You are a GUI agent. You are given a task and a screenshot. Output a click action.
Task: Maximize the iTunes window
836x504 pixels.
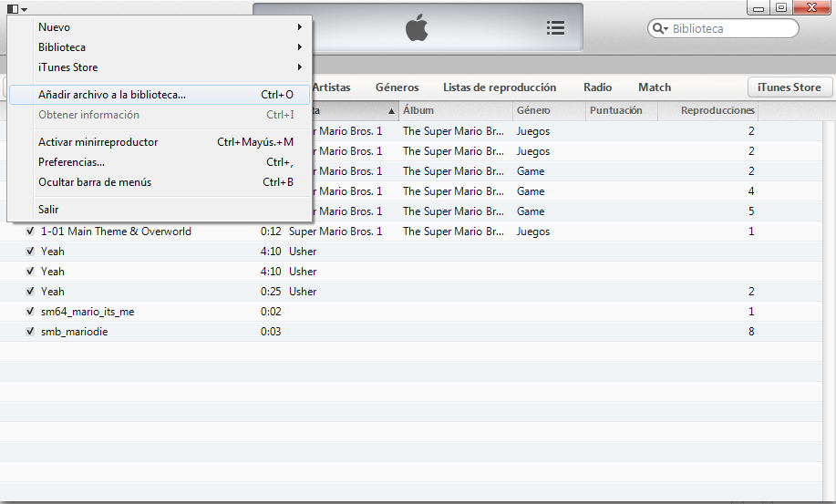[781, 7]
